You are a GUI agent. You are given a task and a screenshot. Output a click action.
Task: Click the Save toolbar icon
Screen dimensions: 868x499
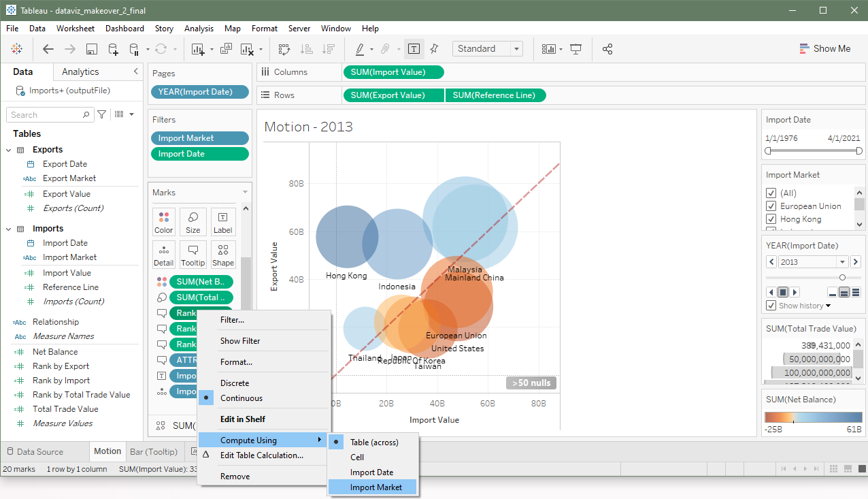92,49
